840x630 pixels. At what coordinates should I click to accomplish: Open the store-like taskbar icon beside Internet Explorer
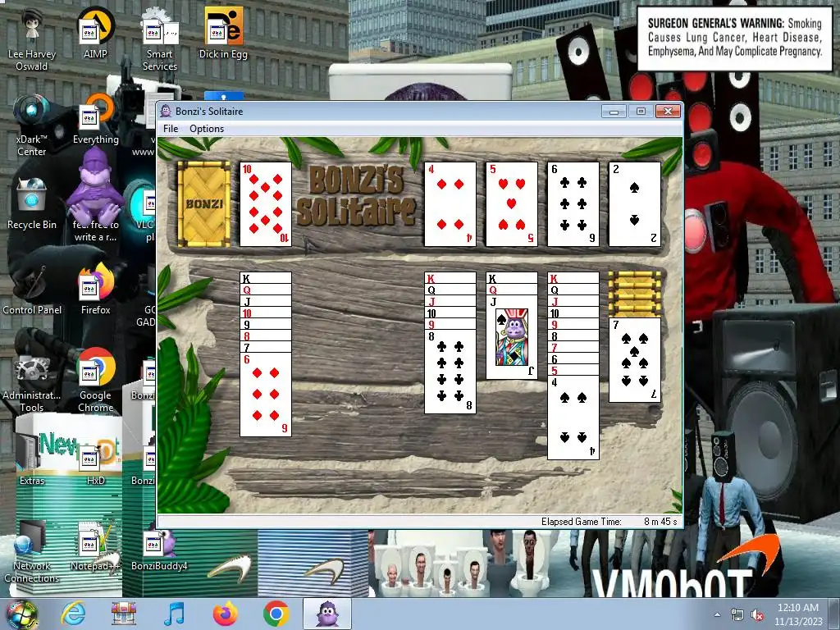[x=124, y=614]
